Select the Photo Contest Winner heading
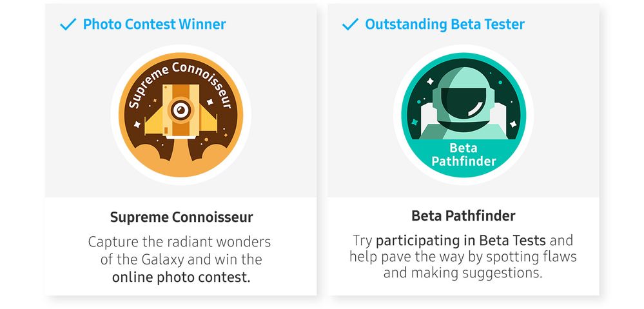The height and width of the screenshot is (309, 644). click(x=155, y=25)
